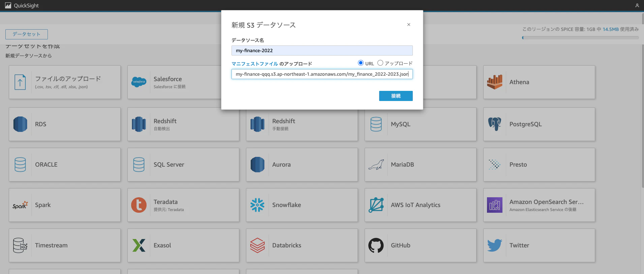The image size is (644, 274).
Task: Click the ファイルのアップロード card title
Action: tap(68, 79)
